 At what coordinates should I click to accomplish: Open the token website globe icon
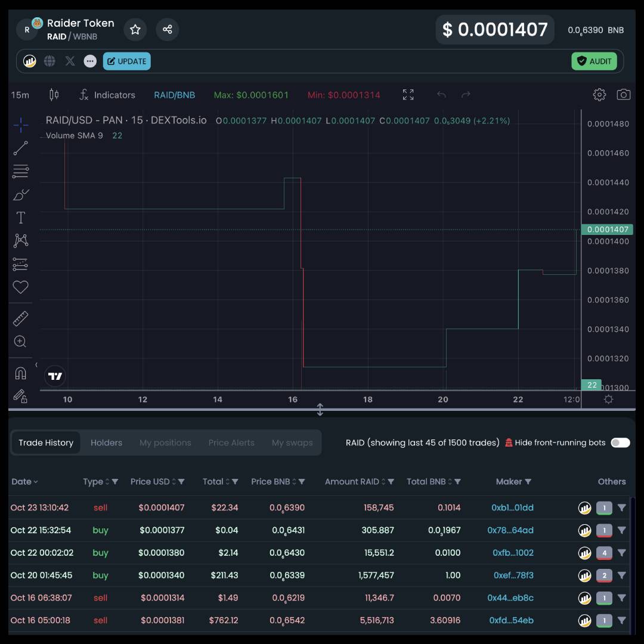tap(49, 61)
